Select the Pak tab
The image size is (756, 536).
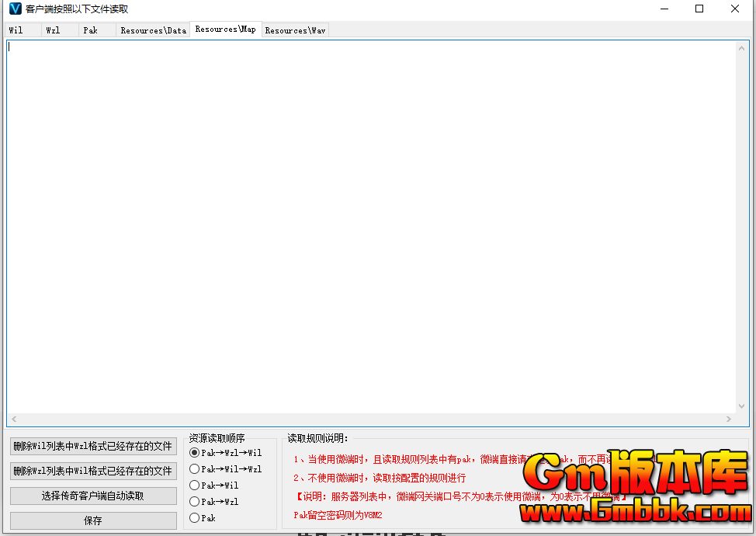(91, 30)
